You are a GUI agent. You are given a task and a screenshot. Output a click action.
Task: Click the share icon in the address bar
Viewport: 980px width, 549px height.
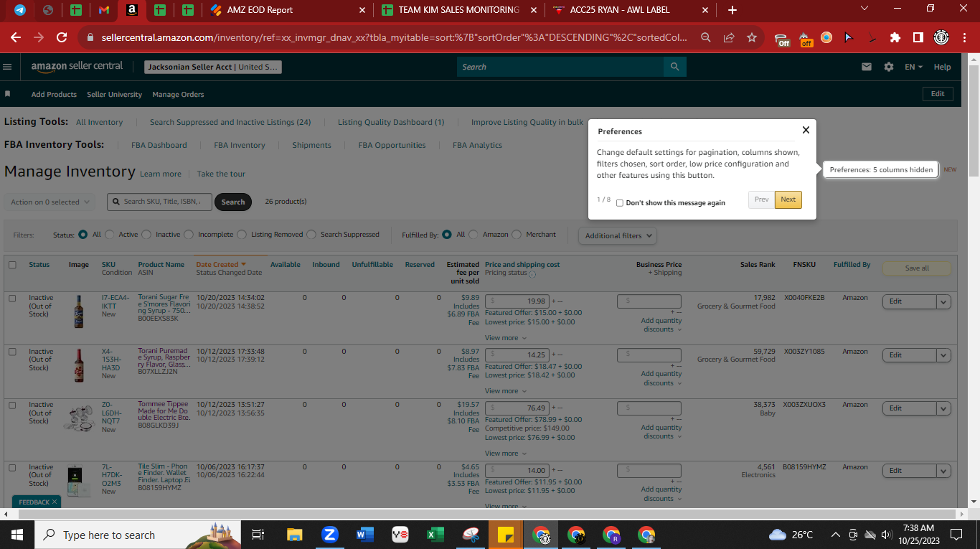coord(729,37)
